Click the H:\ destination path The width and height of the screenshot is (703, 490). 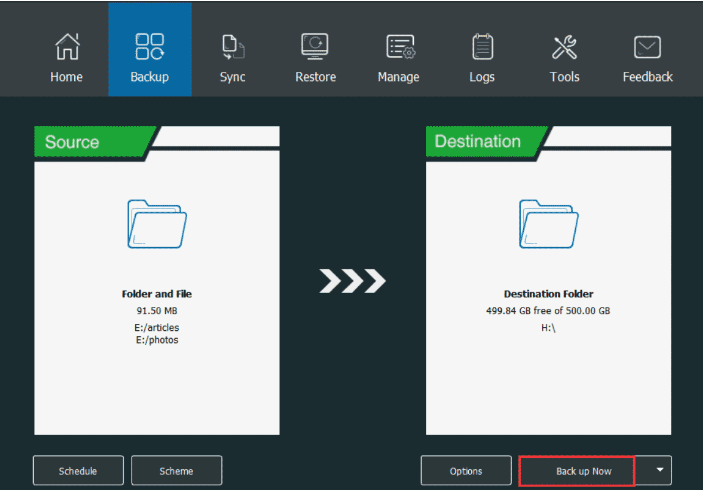tap(548, 328)
